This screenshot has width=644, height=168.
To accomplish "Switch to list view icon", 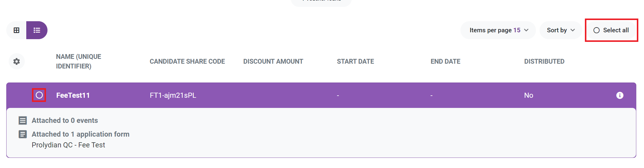I will pos(37,30).
